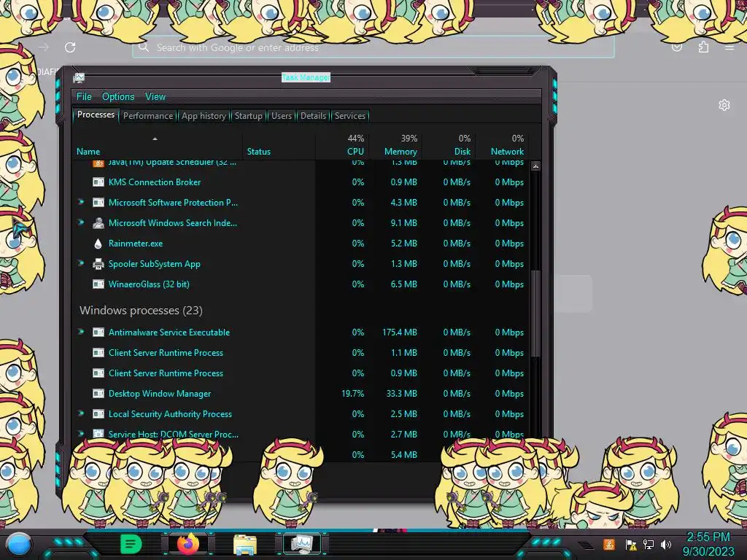
Task: Open the volume speaker tray icon
Action: click(666, 545)
